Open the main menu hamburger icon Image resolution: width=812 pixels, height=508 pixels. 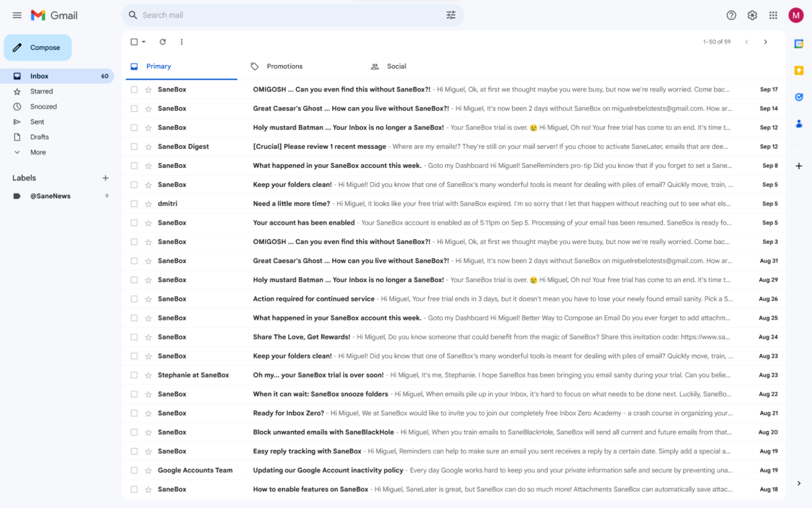17,15
